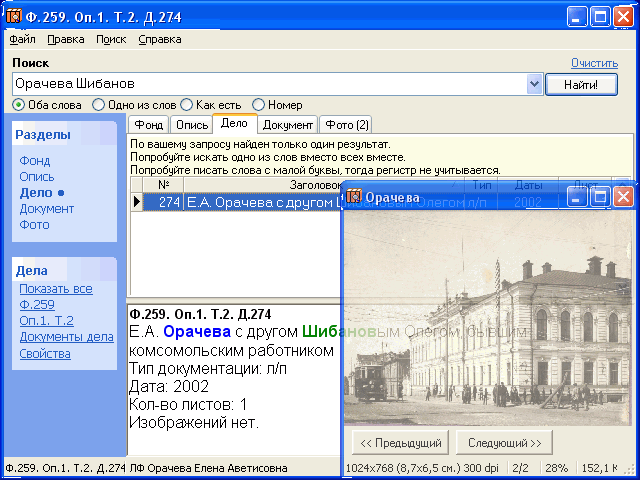
Task: Open the Справка menu
Action: click(160, 39)
